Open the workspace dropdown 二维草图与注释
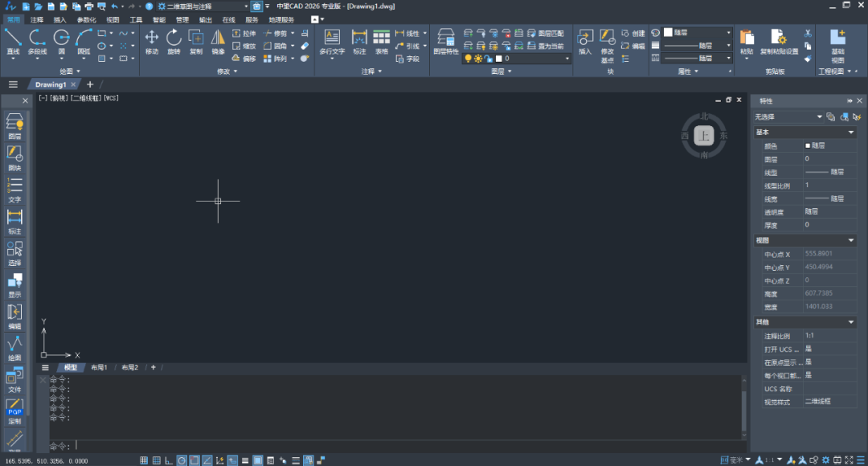Image resolution: width=868 pixels, height=466 pixels. click(x=204, y=6)
